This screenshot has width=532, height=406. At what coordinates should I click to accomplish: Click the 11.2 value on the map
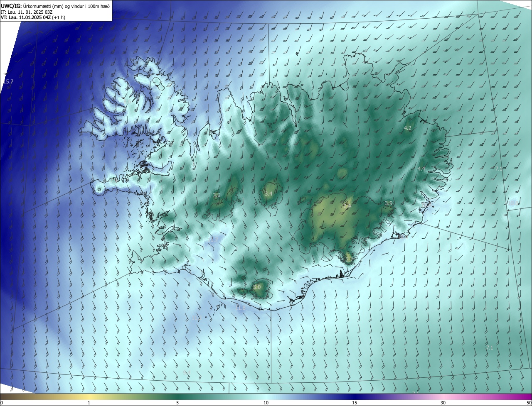point(197,318)
